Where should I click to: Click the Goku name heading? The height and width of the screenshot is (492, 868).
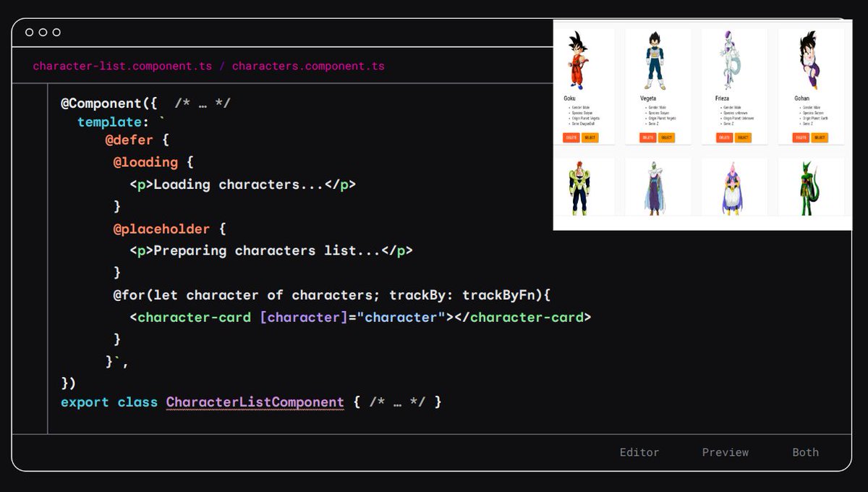tap(569, 98)
